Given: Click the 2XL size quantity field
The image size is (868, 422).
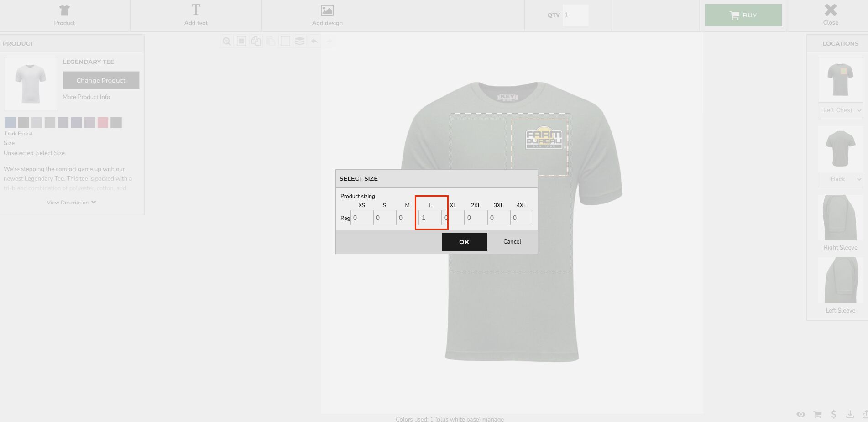Looking at the screenshot, I should click(x=476, y=218).
